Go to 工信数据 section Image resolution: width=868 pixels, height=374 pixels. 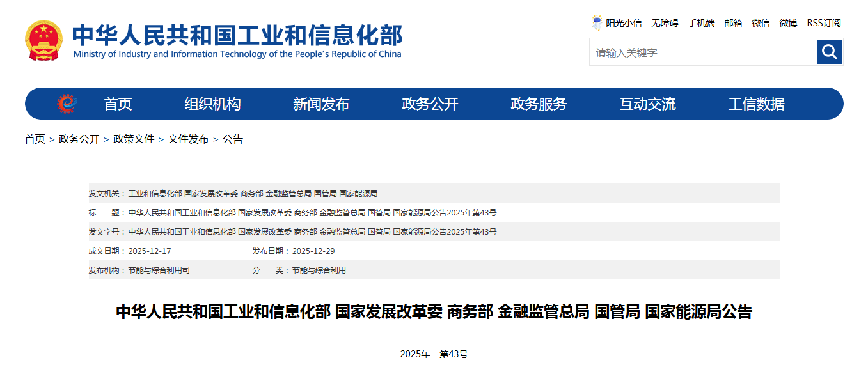pyautogui.click(x=756, y=104)
